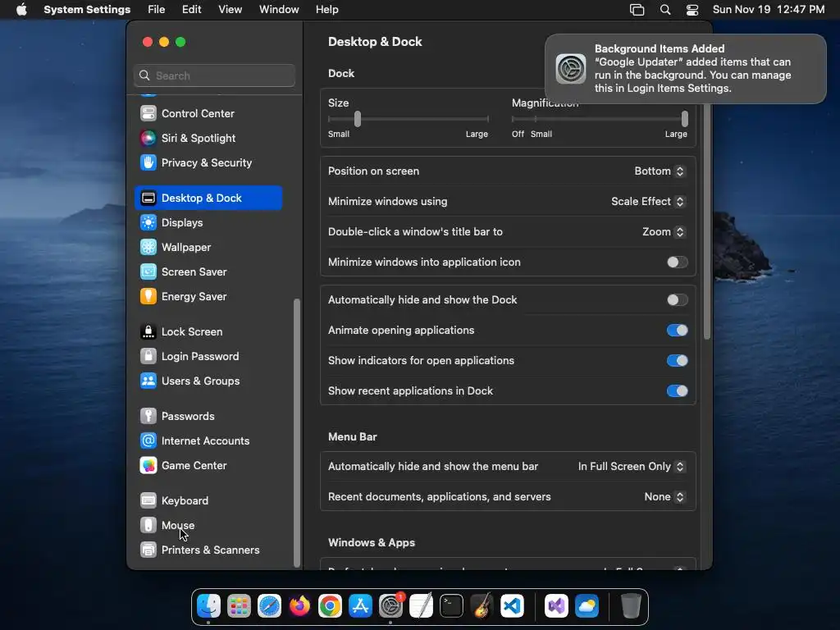
Task: Open the App Store from the Dock
Action: click(x=360, y=606)
